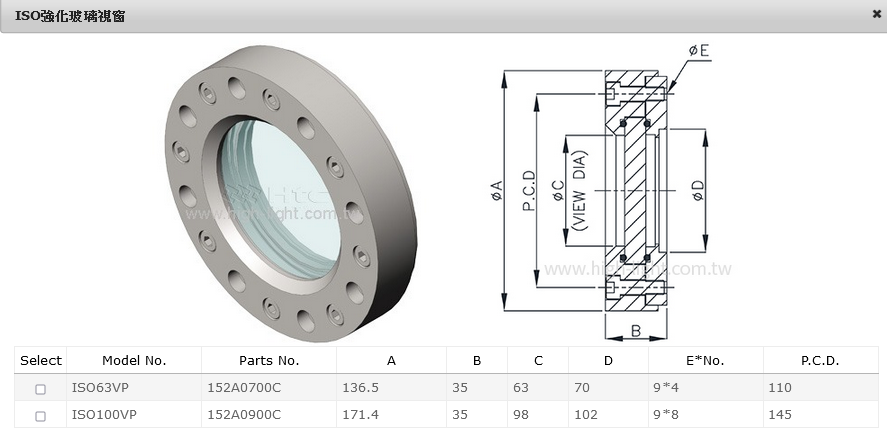This screenshot has width=887, height=434.
Task: Click part number 152A0700C
Action: click(x=243, y=388)
